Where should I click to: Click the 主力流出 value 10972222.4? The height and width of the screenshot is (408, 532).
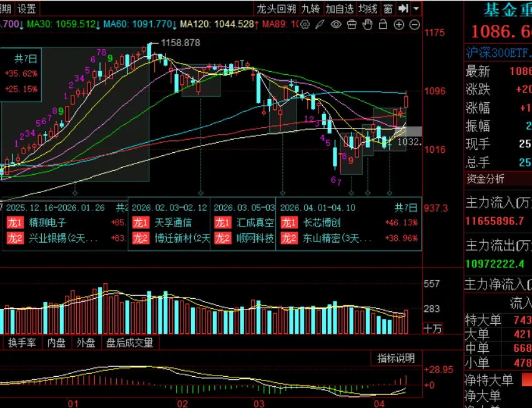tap(495, 264)
